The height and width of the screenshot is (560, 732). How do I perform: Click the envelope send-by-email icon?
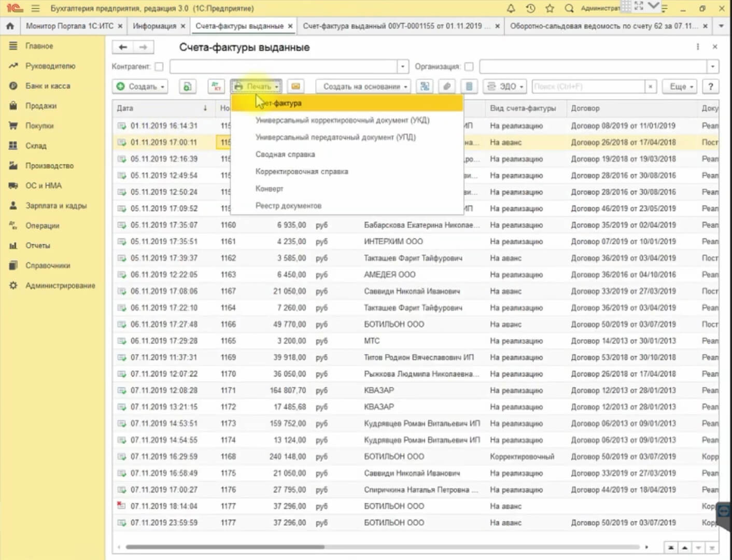295,87
